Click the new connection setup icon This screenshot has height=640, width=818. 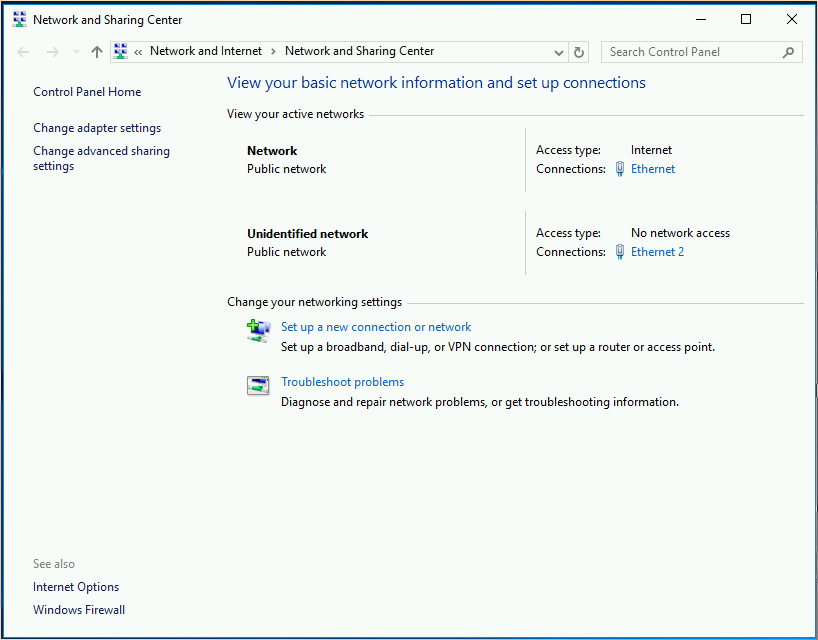(x=258, y=331)
